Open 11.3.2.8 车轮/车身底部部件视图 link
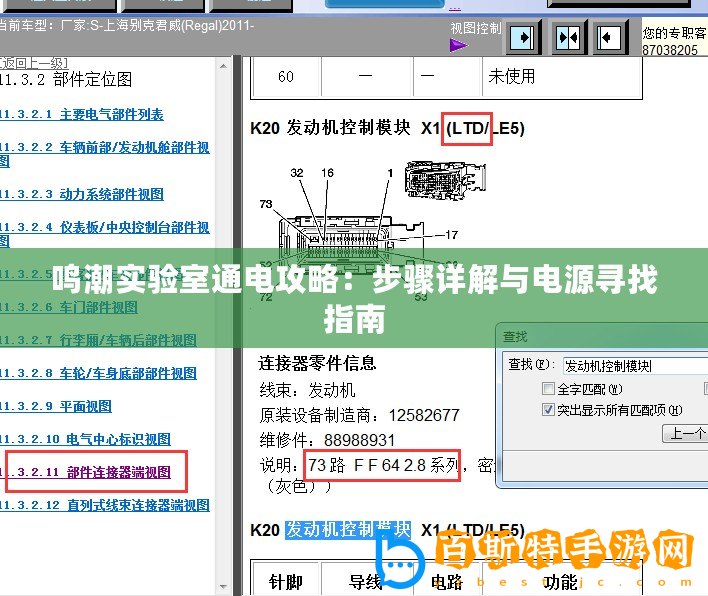The image size is (708, 596). tap(98, 373)
